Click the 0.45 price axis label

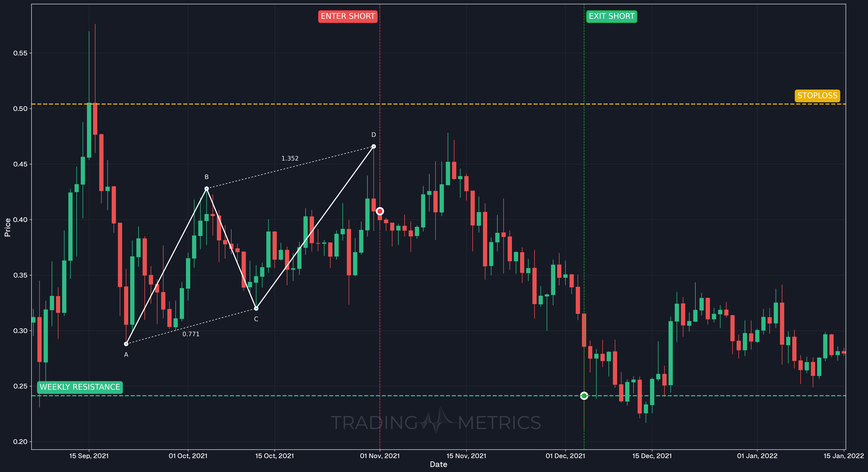tap(20, 164)
